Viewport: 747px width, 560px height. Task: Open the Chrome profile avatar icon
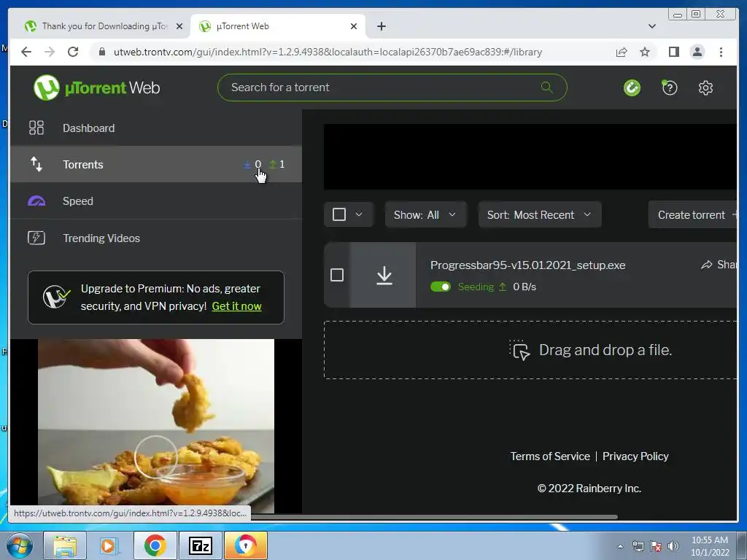click(697, 52)
